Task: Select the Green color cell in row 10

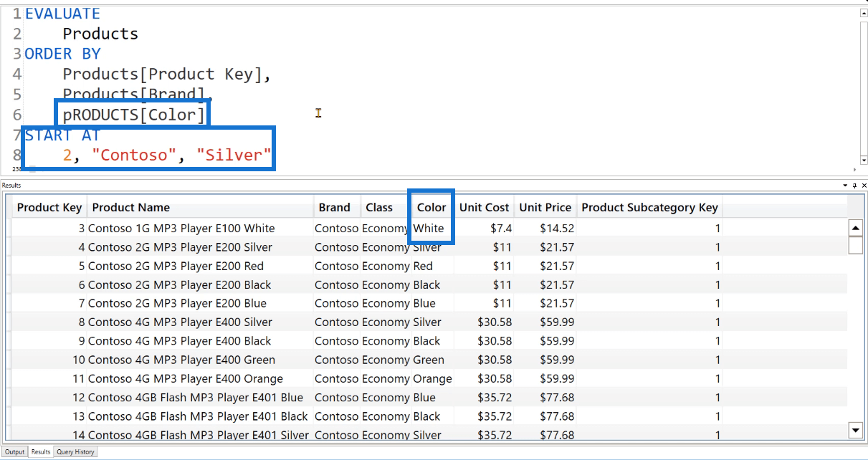Action: (431, 360)
